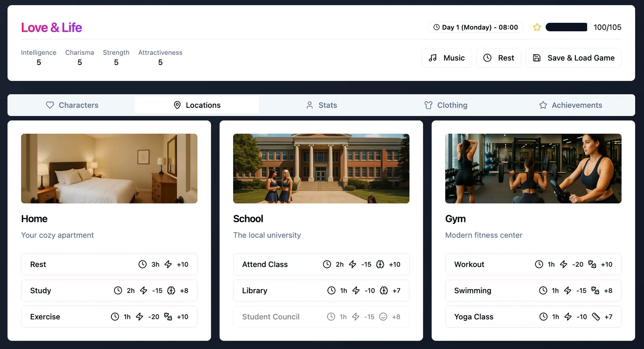The image size is (644, 349).
Task: Click the person icon on Stats tab
Action: [x=309, y=105]
